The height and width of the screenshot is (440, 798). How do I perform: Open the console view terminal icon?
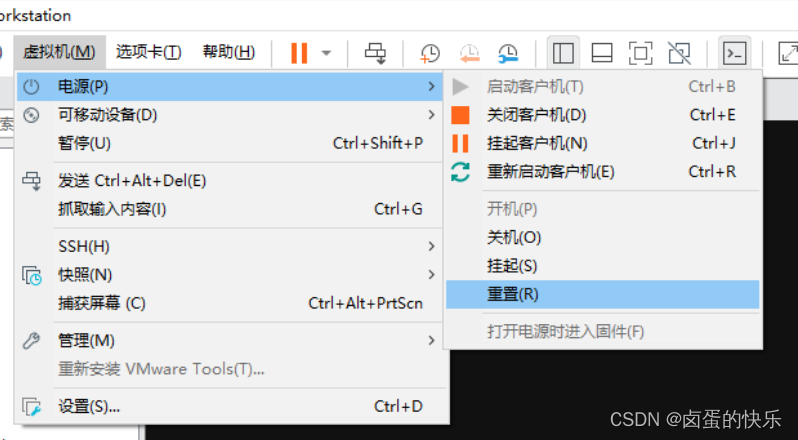[735, 53]
